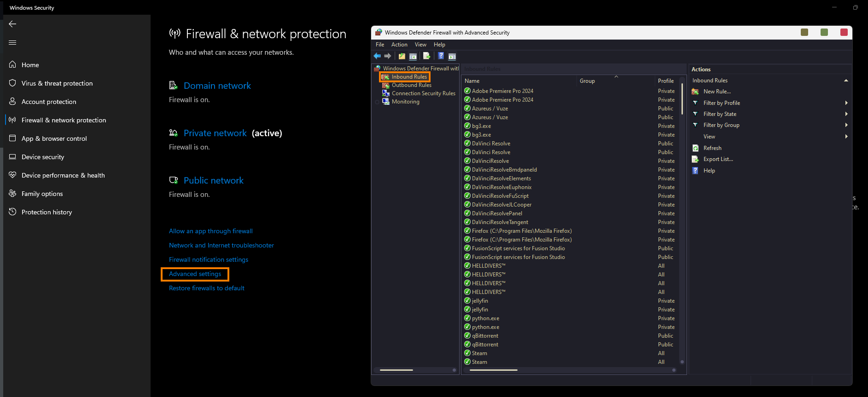Select the first qBittorrent rule row
The height and width of the screenshot is (397, 868).
click(x=570, y=336)
